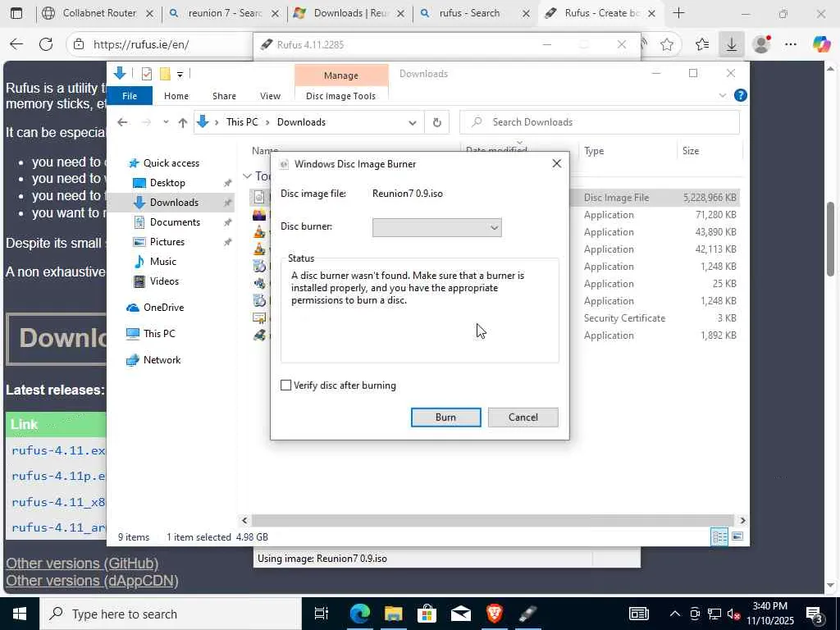The width and height of the screenshot is (840, 630).
Task: Open Microsoft Store from taskbar
Action: (x=427, y=614)
